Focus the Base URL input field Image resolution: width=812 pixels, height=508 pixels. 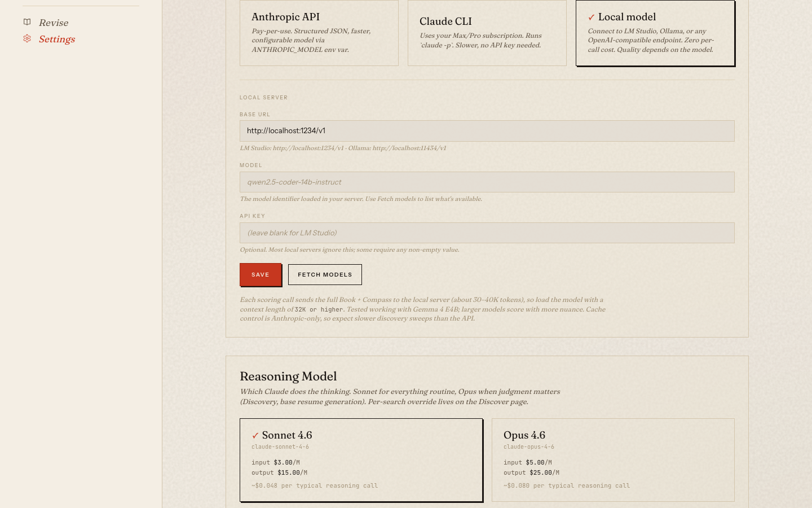487,131
